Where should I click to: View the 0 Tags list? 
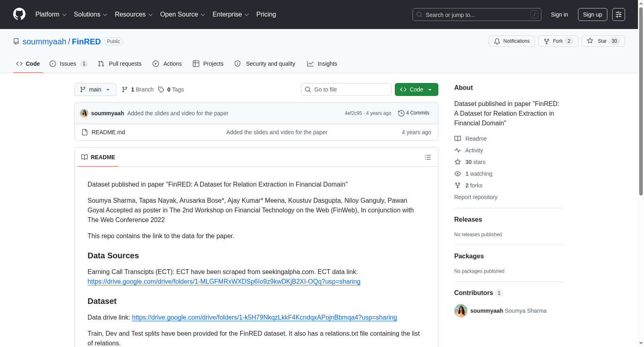171,89
